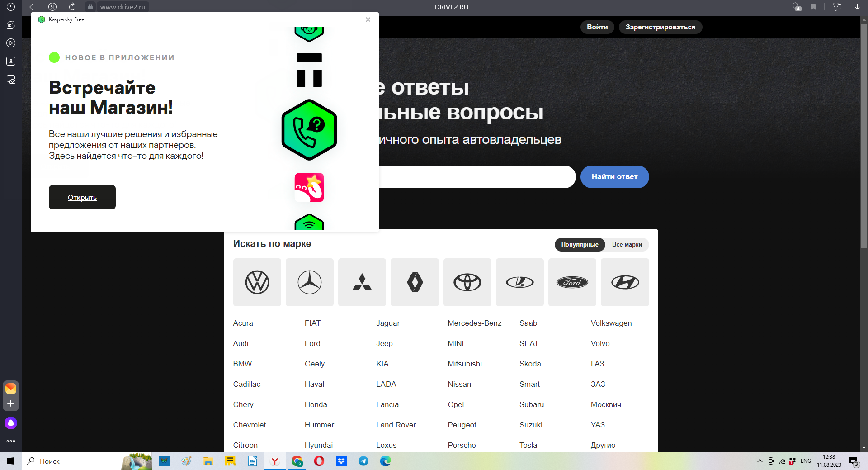Open the BMW brand link
Viewport: 868px width, 470px height.
tap(242, 364)
